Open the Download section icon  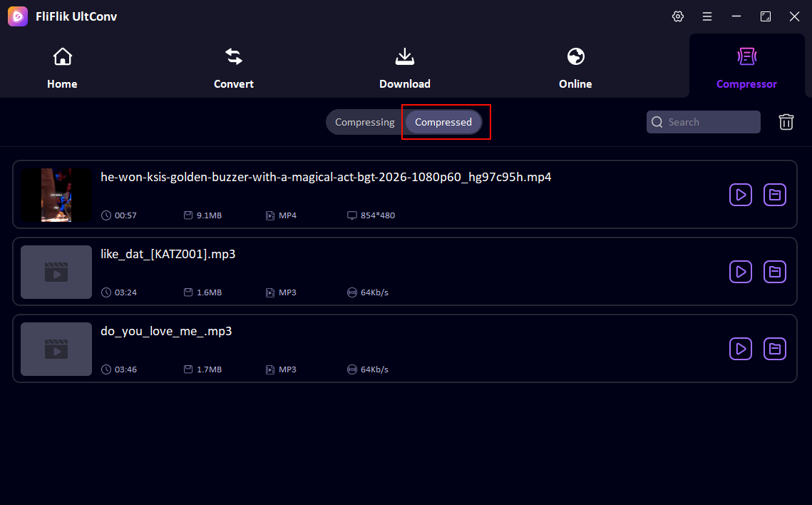tap(404, 56)
